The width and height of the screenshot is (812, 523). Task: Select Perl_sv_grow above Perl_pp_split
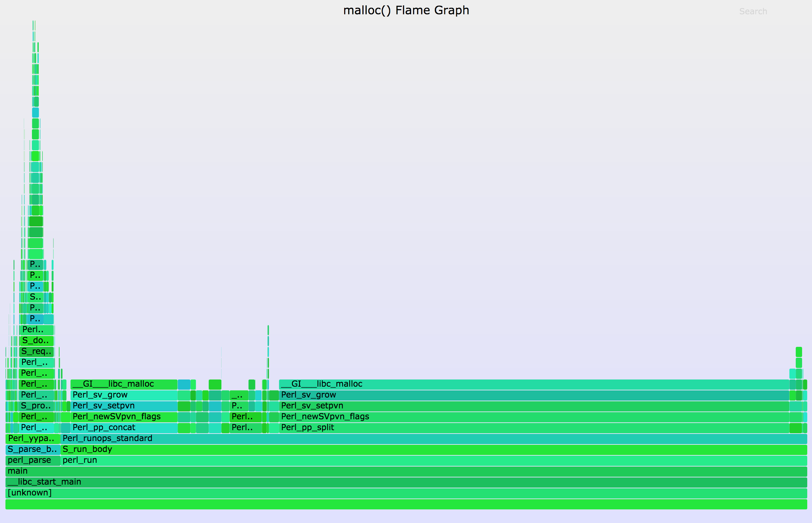pyautogui.click(x=533, y=395)
